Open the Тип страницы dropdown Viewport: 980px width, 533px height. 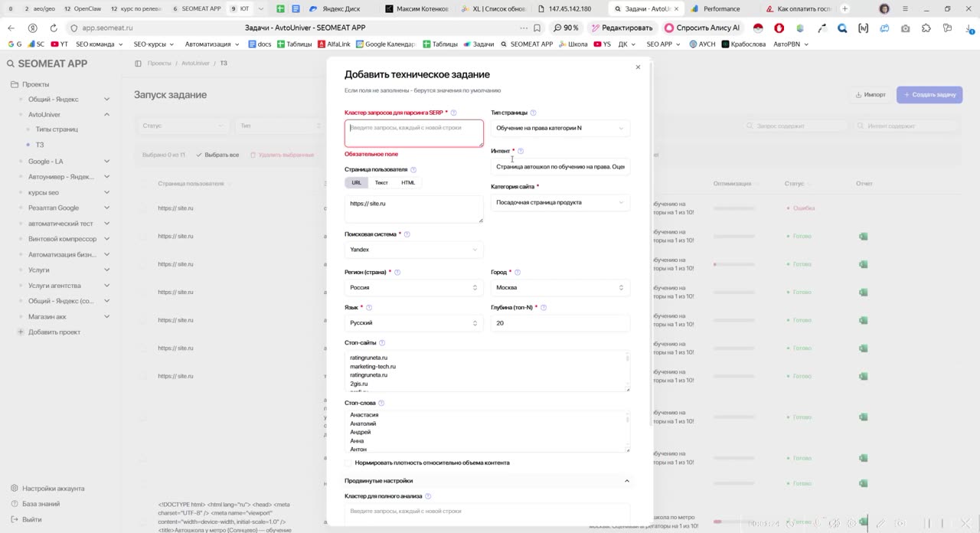pos(560,128)
